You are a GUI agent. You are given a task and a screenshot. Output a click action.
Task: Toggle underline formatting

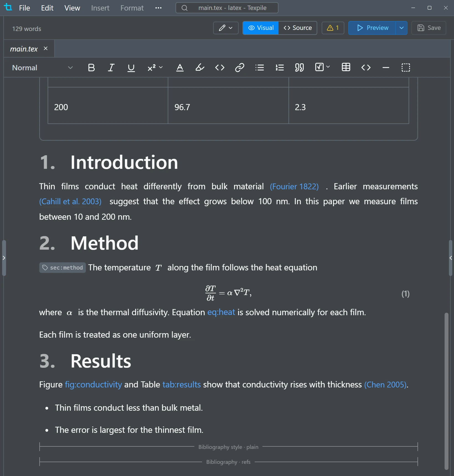pyautogui.click(x=131, y=68)
